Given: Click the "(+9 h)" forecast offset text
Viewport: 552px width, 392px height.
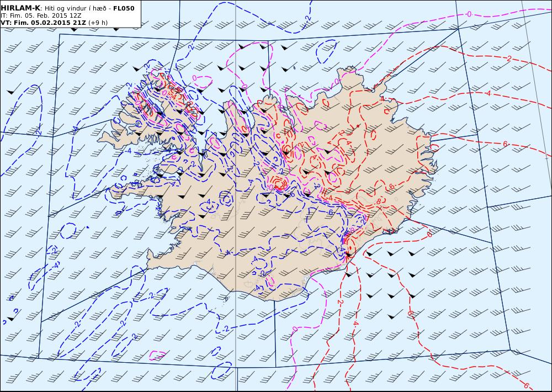Looking at the screenshot, I should [98, 23].
